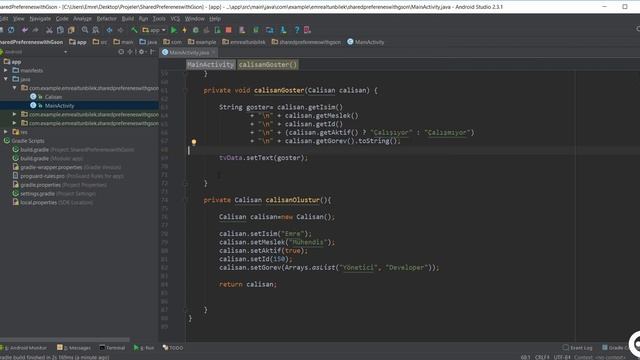Redo with the gray forward arrow icon
Screen dimensions: 640x360
pos(36,30)
